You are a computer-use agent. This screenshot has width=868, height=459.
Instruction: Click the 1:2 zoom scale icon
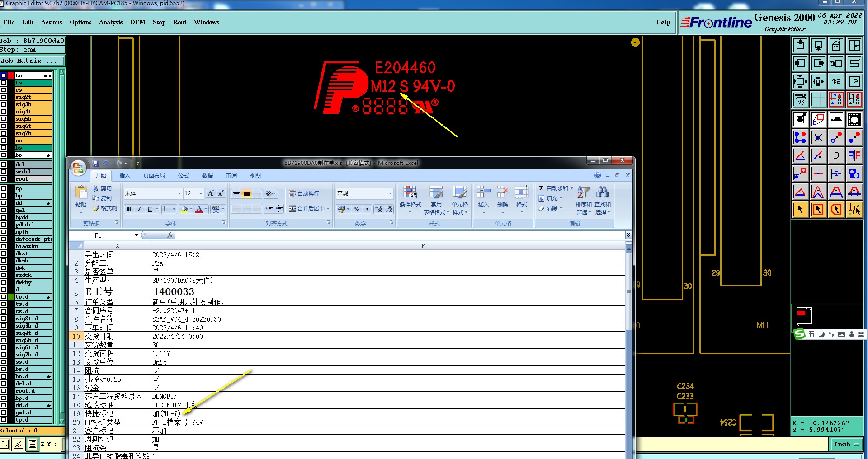(836, 81)
